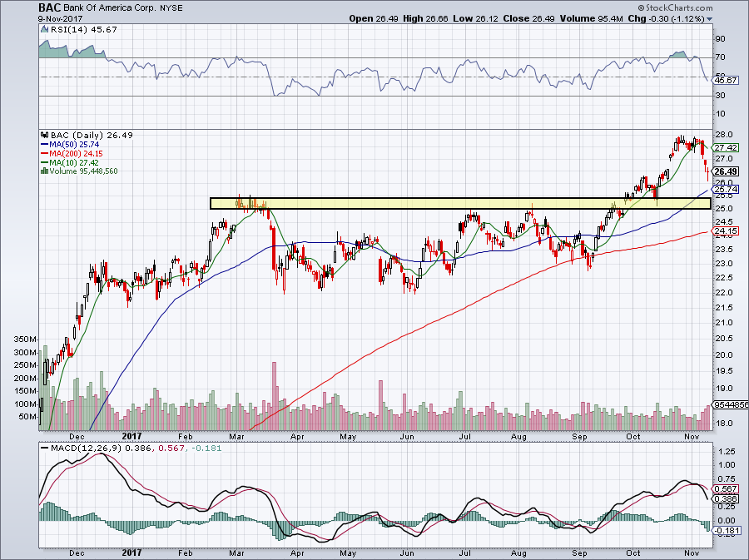This screenshot has width=749, height=560.
Task: Click the 27.42 green price tag on right axis
Action: click(x=726, y=148)
